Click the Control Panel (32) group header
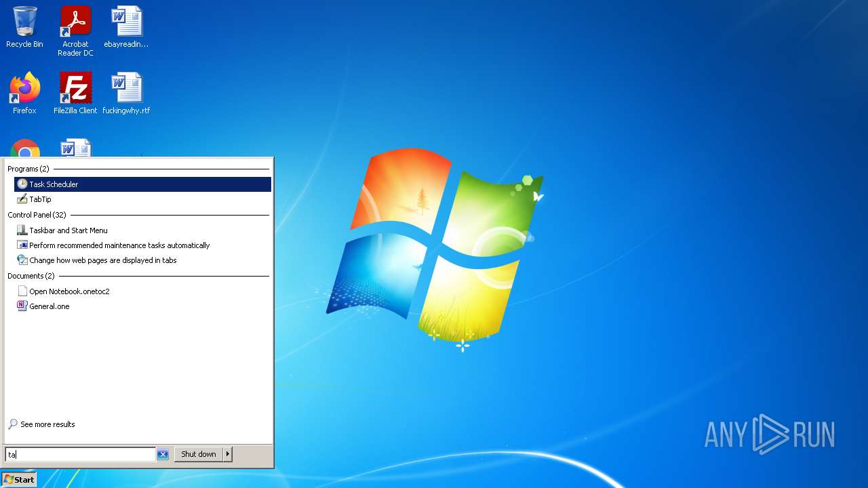868x488 pixels. tap(37, 215)
